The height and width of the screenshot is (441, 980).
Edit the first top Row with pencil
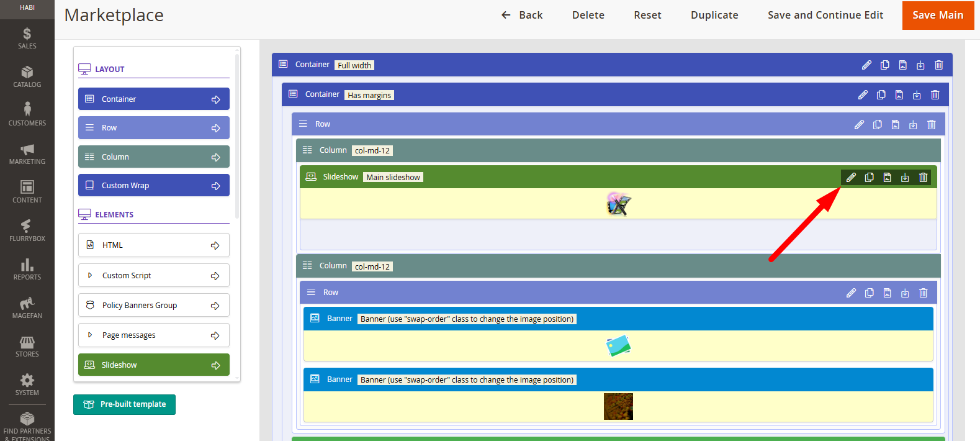859,125
